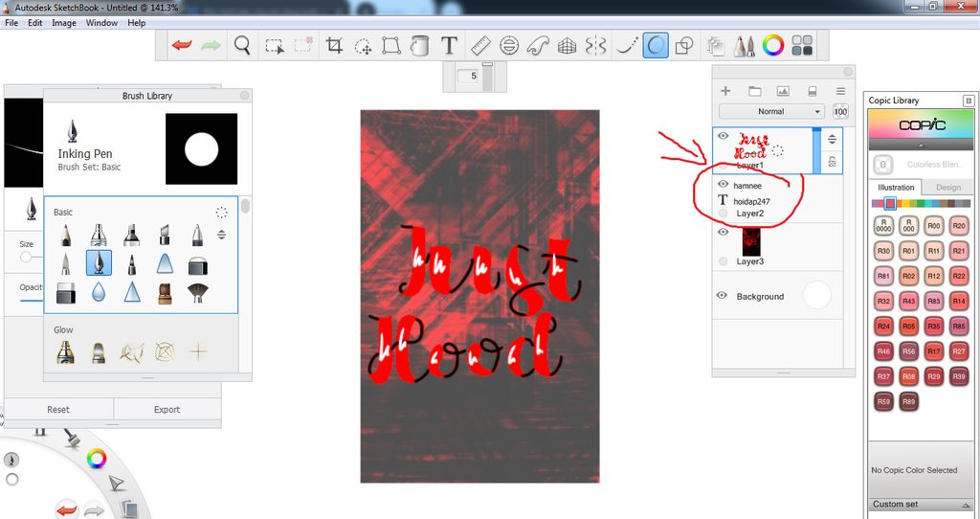This screenshot has width=980, height=519.
Task: Open the layer panel hamburger menu
Action: coord(840,91)
